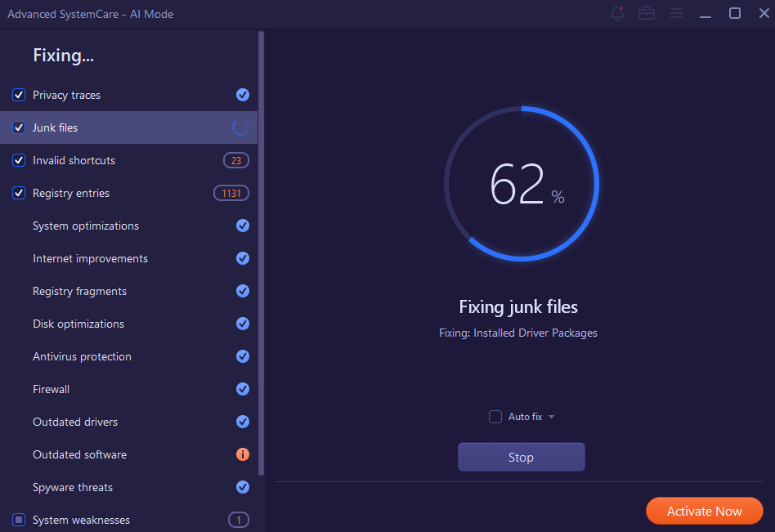
Task: Click the Junk files loading spinner
Action: [240, 127]
